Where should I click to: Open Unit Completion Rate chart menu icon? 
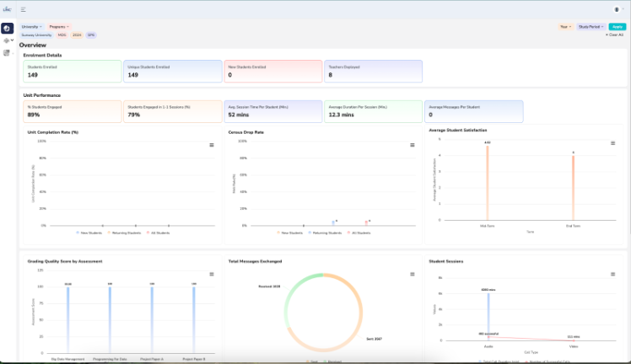212,145
